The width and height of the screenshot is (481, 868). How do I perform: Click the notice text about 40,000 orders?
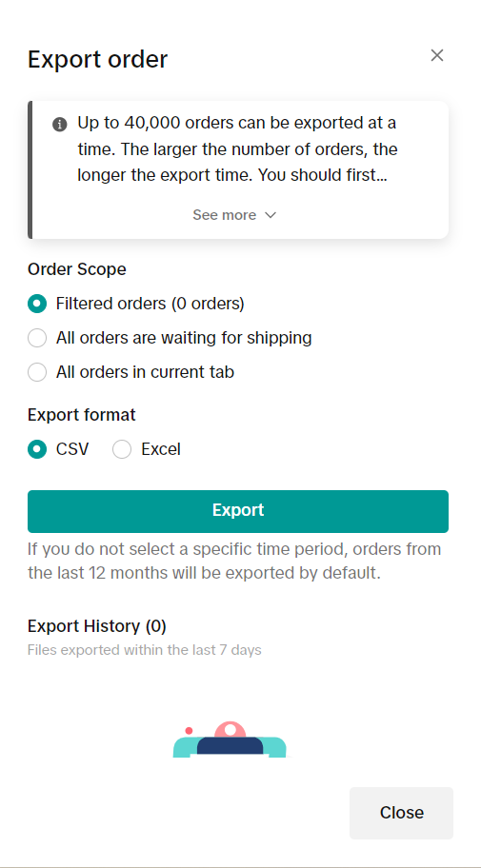tap(237, 148)
